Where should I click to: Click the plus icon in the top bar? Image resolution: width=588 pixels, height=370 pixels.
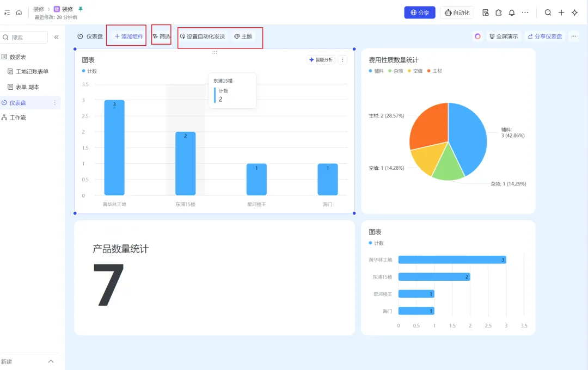561,13
